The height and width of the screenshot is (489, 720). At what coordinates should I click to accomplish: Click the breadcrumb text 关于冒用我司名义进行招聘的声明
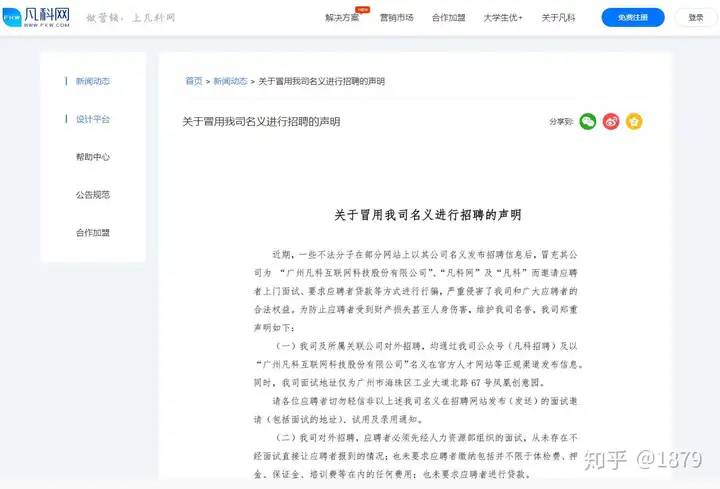pyautogui.click(x=321, y=81)
